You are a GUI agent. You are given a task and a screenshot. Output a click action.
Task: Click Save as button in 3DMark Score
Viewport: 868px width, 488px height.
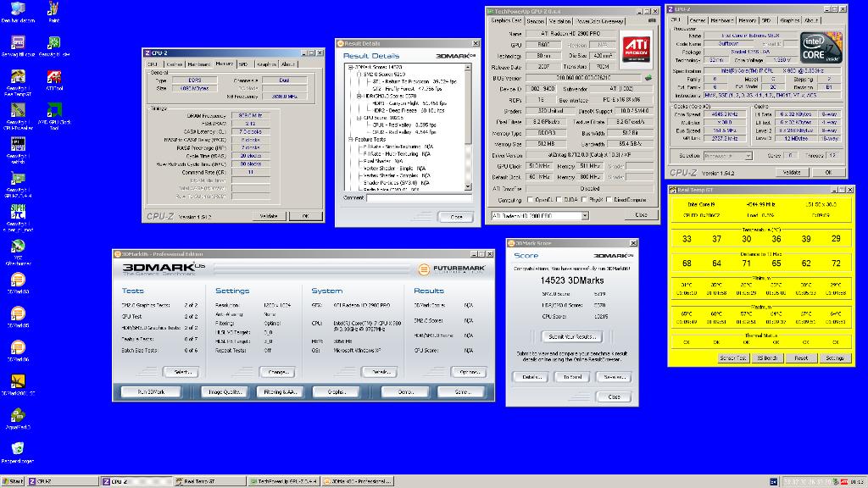[615, 377]
